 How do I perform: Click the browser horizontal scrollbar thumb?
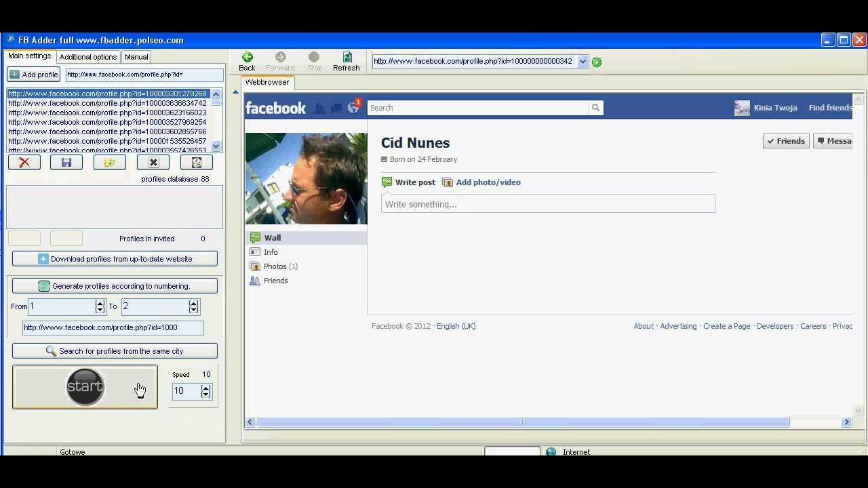tap(523, 422)
